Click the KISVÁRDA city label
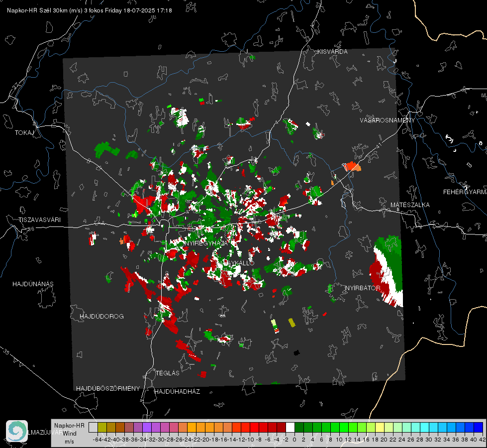The width and height of the screenshot is (487, 448). click(x=332, y=52)
